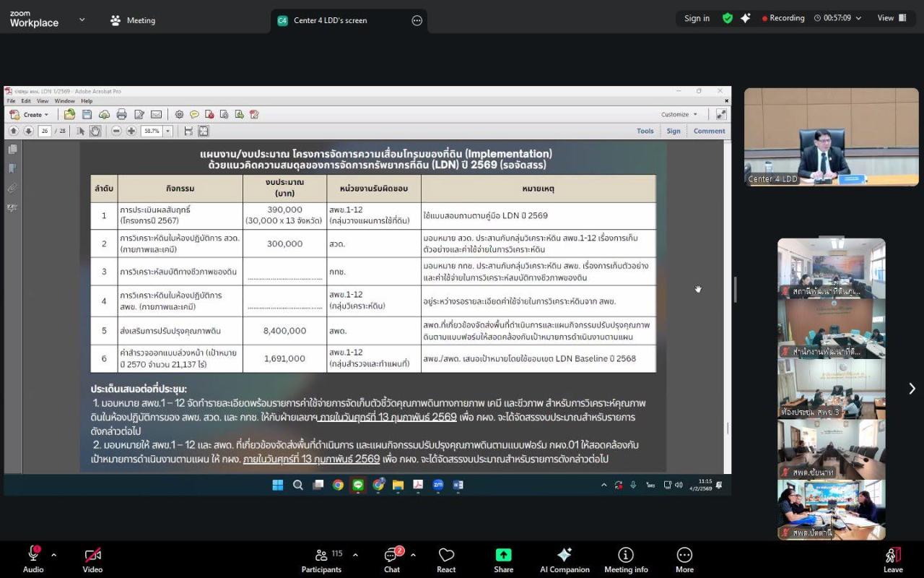Open options for Center 4 LDD's screen
This screenshot has height=578, width=924.
point(417,20)
